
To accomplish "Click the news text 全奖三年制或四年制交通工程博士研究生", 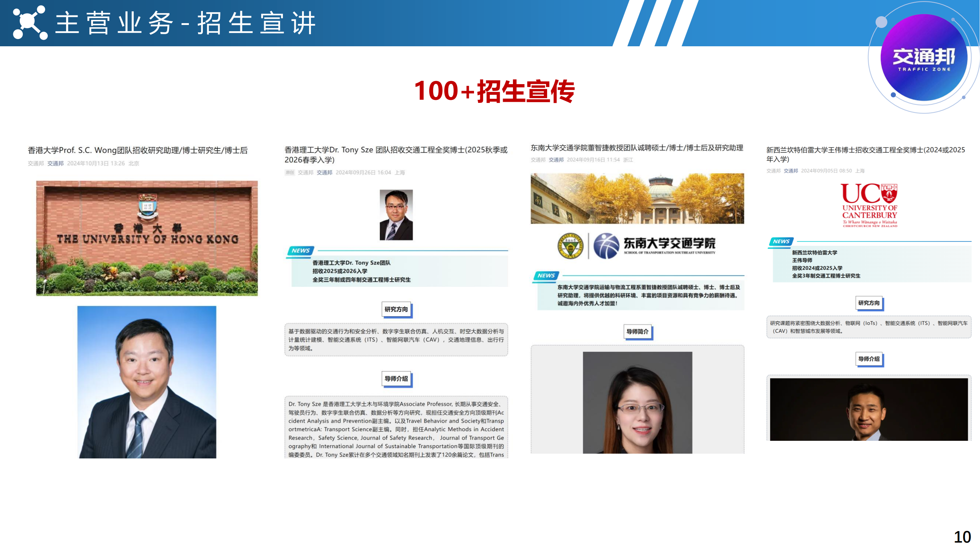I will click(362, 280).
